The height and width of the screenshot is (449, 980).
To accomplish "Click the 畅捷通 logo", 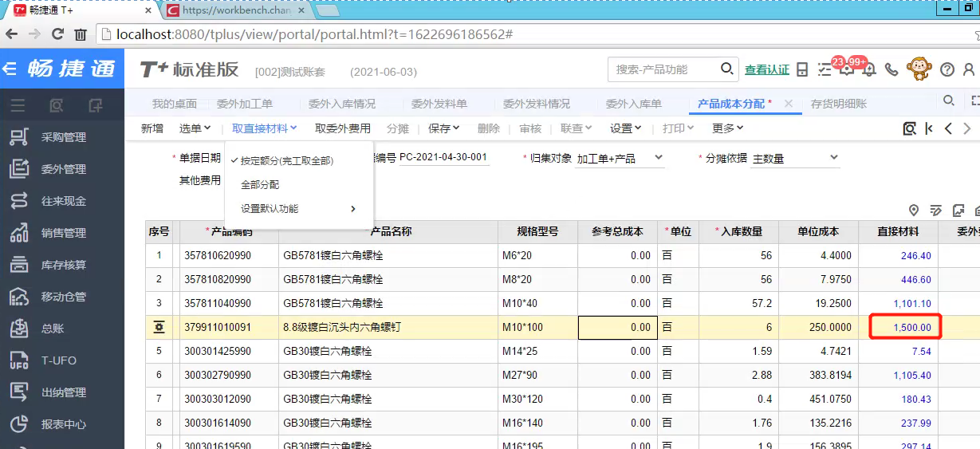I will pyautogui.click(x=71, y=69).
